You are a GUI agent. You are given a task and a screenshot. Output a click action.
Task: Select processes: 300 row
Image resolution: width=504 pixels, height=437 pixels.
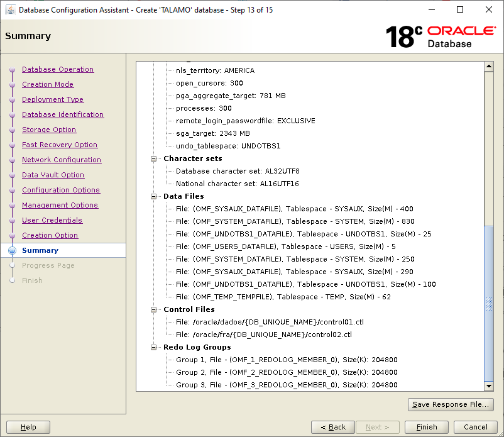click(x=204, y=108)
